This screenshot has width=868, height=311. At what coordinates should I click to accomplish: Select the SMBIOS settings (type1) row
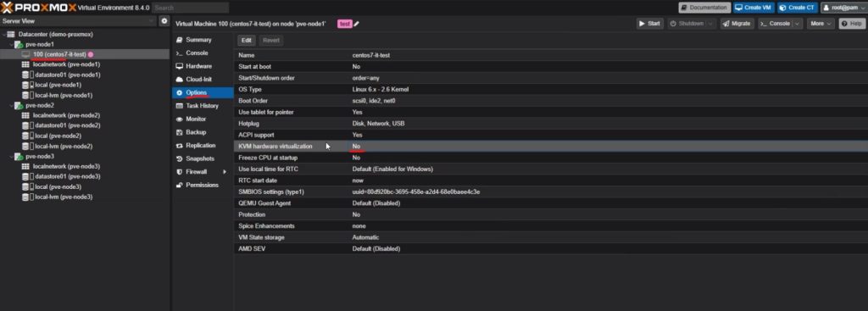[550, 192]
